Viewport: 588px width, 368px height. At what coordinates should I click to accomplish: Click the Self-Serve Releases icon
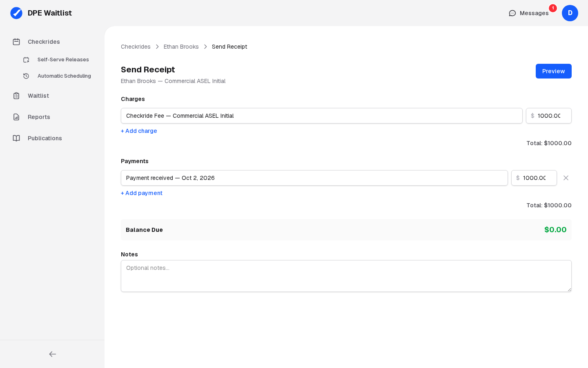pos(26,60)
